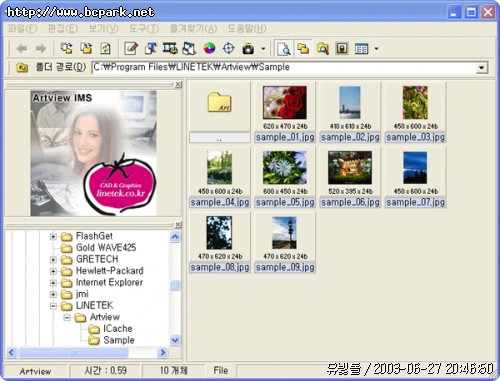Click the folder tree copy icon after the arrows

click(x=66, y=49)
